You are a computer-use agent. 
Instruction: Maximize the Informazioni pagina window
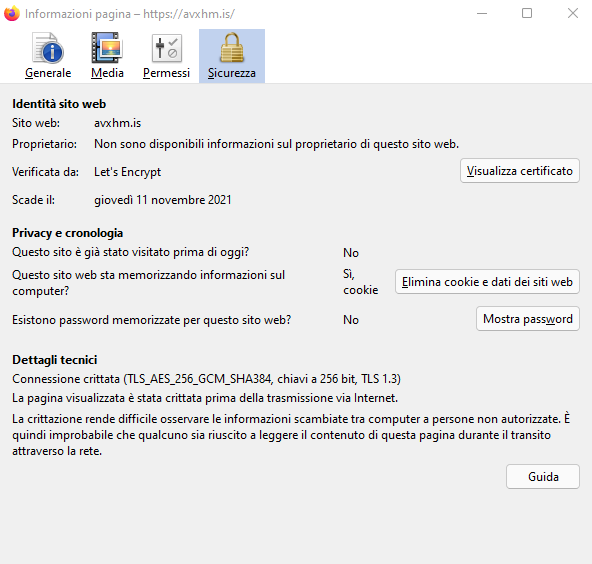tap(527, 14)
